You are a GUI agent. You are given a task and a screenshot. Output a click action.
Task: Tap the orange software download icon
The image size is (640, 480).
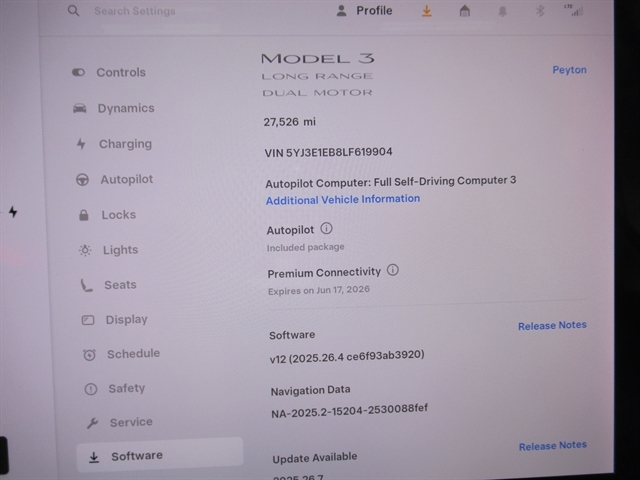click(427, 11)
